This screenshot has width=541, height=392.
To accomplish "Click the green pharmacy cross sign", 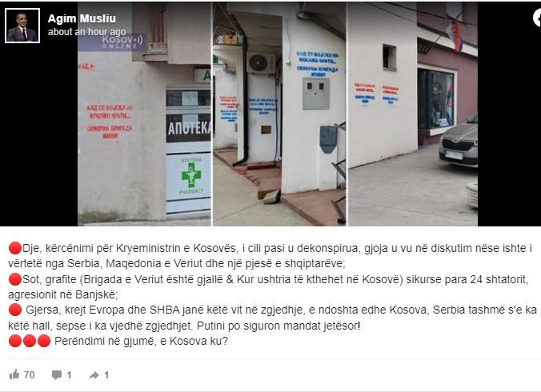I will click(191, 175).
